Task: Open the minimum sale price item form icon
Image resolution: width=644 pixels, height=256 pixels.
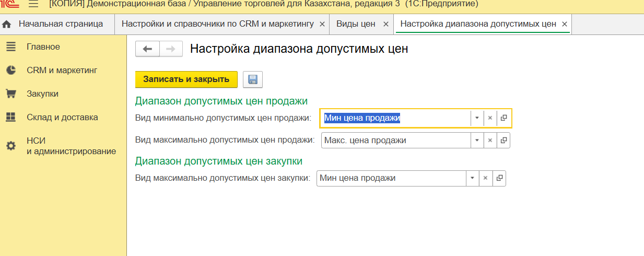Action: tap(504, 118)
